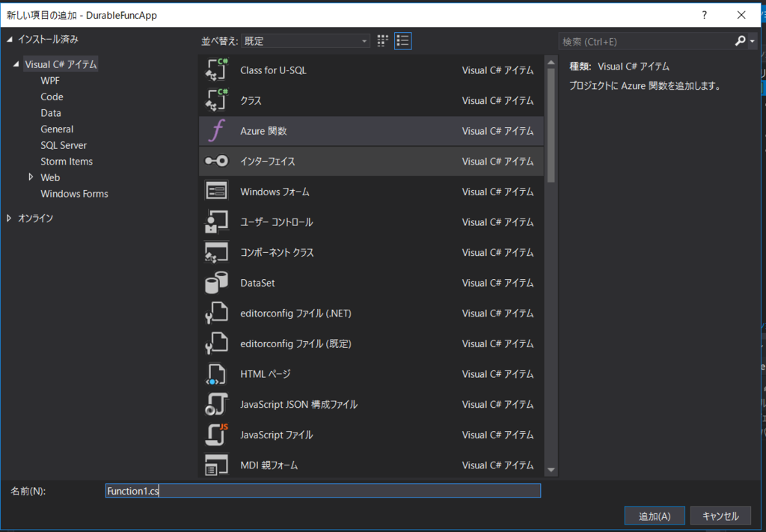766x532 pixels.
Task: Select the Storm Items category
Action: pos(67,161)
